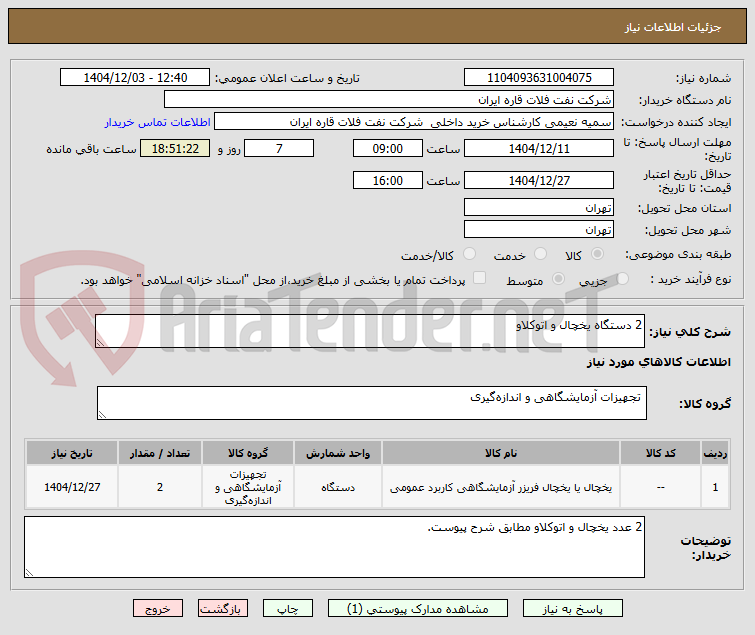Click the item name یخچال یا یخچال فریزر cell
Viewport: 755px width, 635px height.
[501, 487]
